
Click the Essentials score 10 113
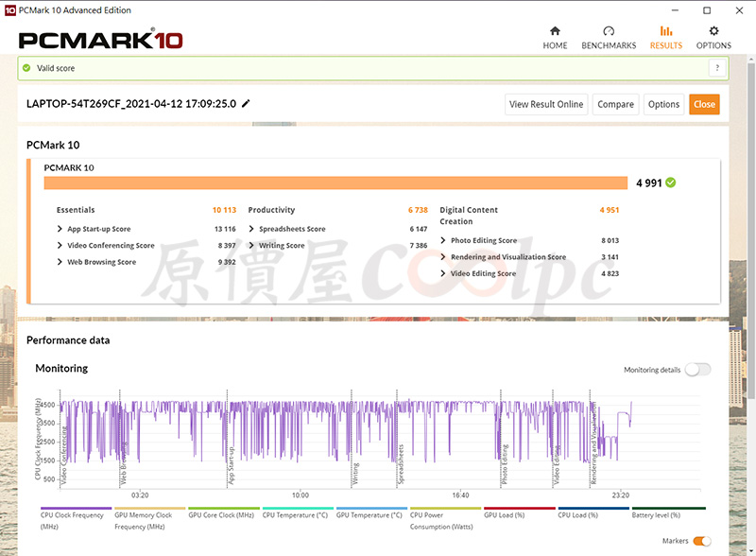click(224, 210)
